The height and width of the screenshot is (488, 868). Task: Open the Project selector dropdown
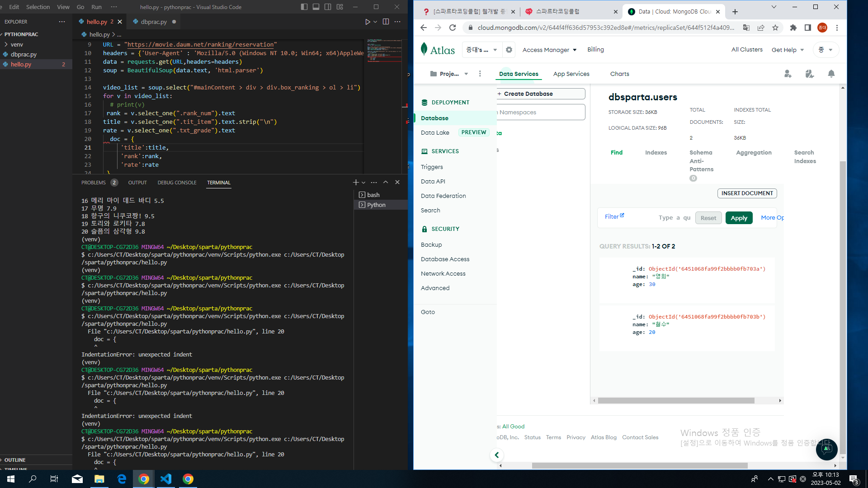click(449, 74)
